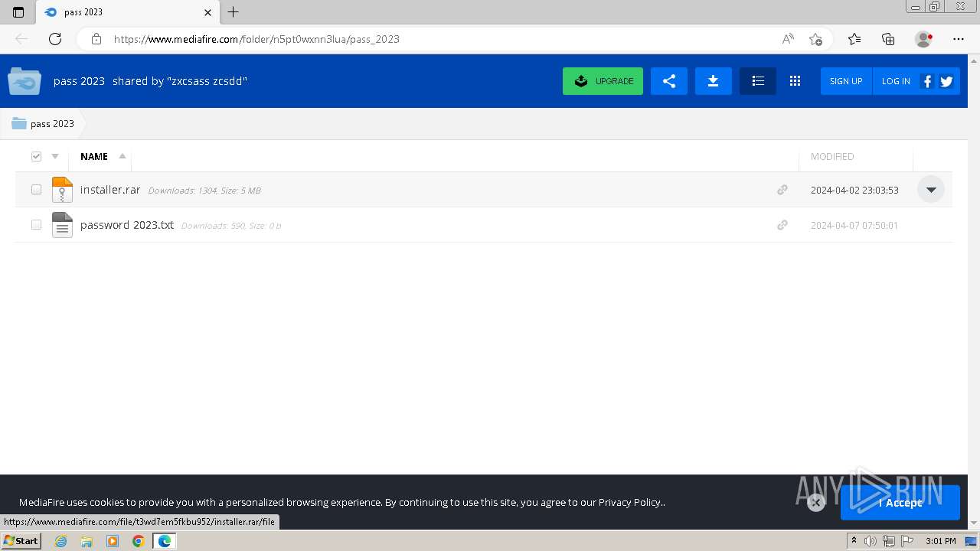Launch Chrome from the taskbar
This screenshot has width=980, height=551.
(138, 541)
